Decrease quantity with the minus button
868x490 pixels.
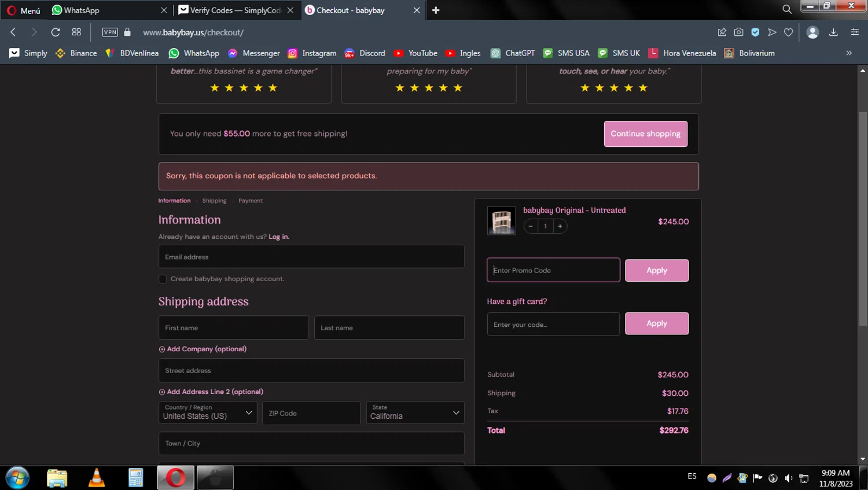tap(531, 226)
